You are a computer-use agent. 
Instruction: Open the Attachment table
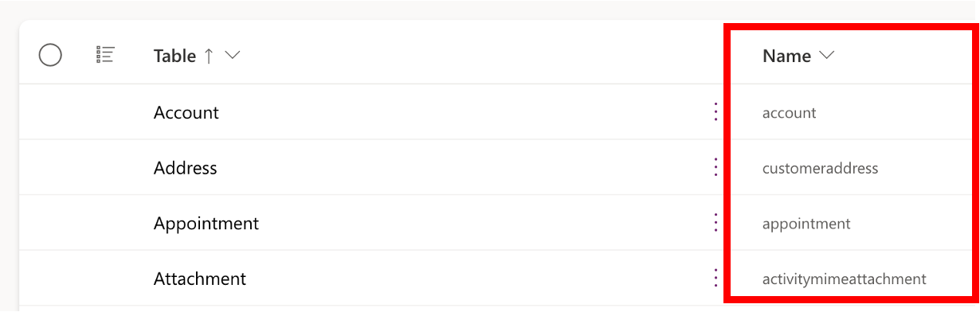click(200, 279)
